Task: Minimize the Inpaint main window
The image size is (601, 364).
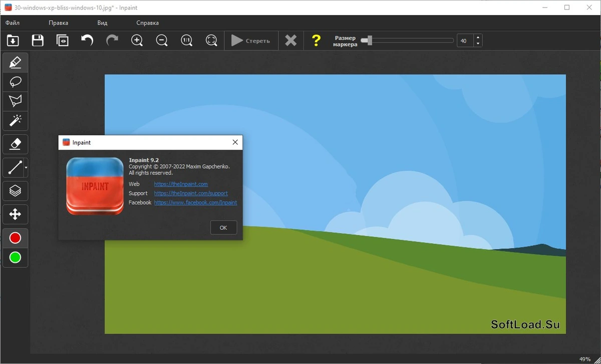Action: click(544, 8)
